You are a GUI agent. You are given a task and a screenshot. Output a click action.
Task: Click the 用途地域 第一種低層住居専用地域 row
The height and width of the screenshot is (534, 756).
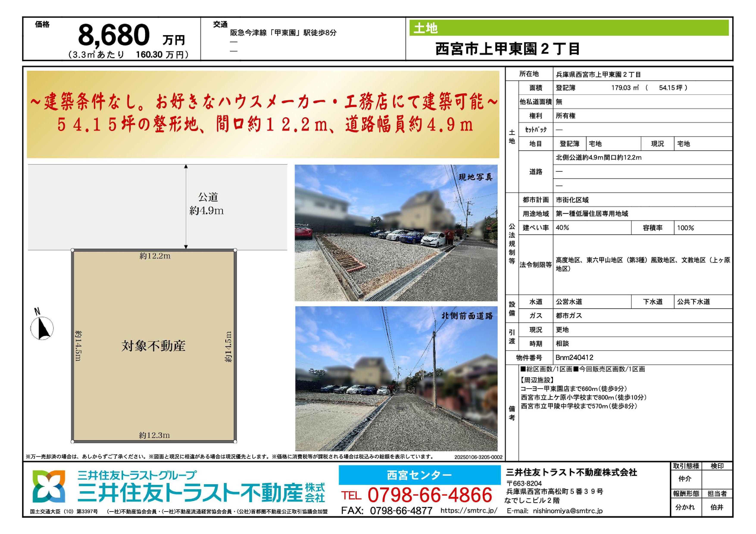click(592, 214)
